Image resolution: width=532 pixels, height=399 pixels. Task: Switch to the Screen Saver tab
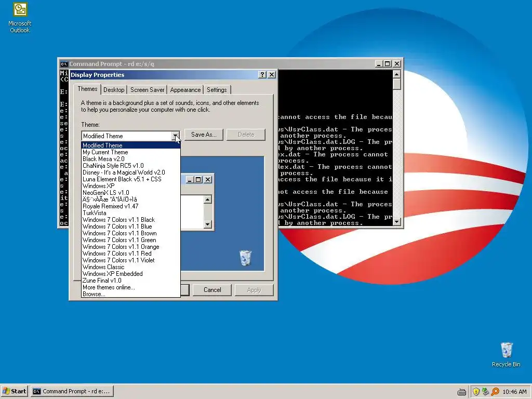tap(147, 90)
